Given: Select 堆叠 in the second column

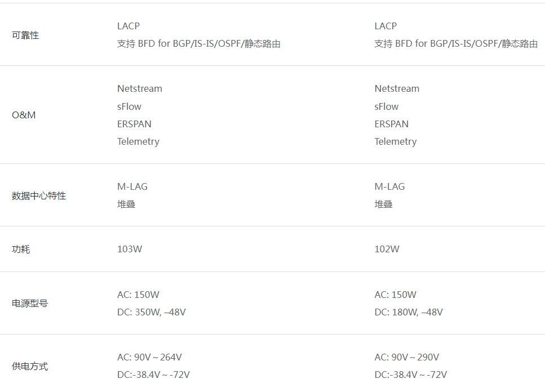Looking at the screenshot, I should [x=383, y=204].
